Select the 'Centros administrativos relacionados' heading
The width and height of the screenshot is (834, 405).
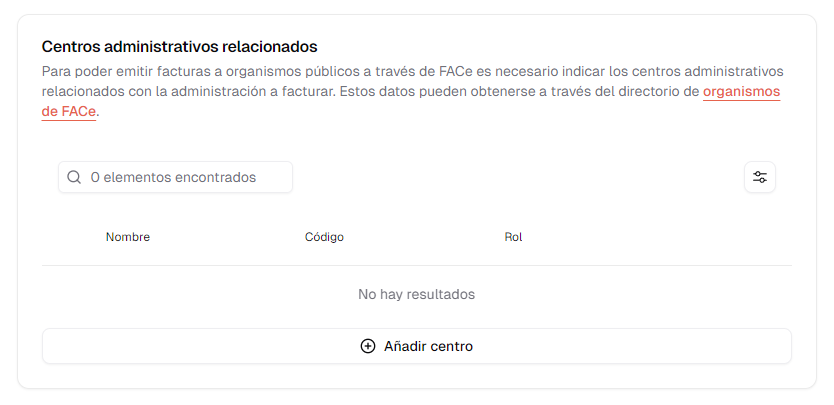click(x=179, y=47)
